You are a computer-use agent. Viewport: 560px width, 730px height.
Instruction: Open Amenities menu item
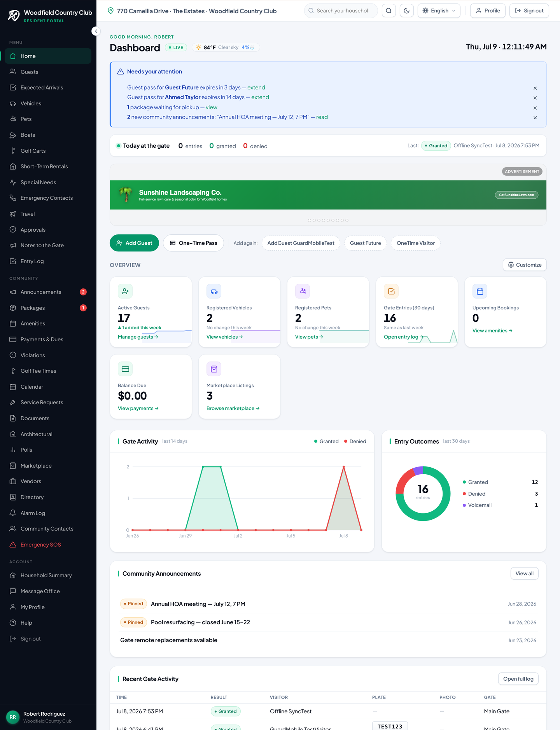48,323
